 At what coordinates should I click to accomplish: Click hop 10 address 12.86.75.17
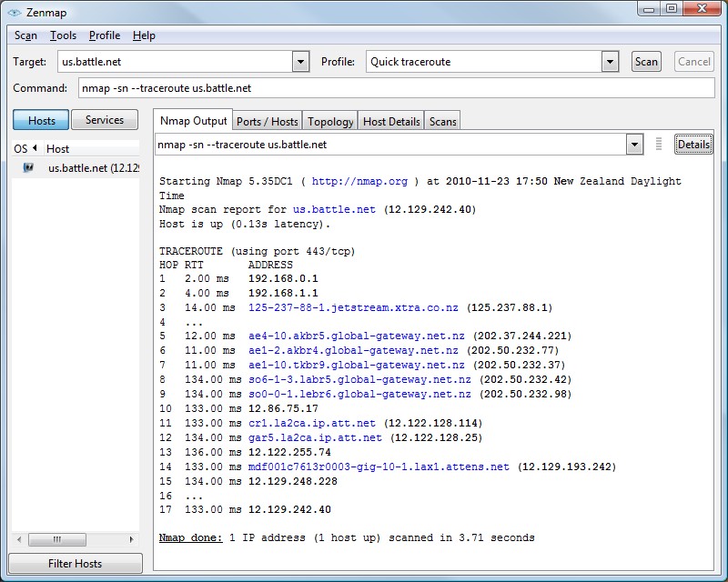[283, 408]
